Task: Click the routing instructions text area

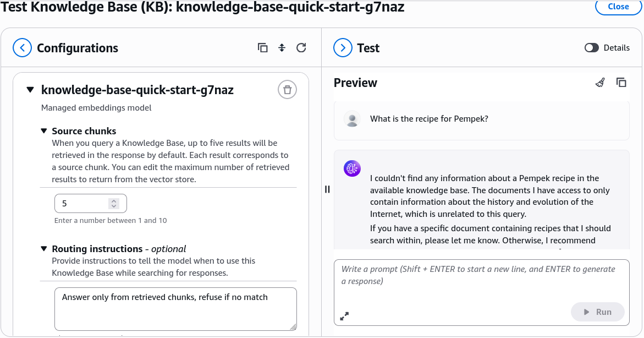Action: [175, 309]
